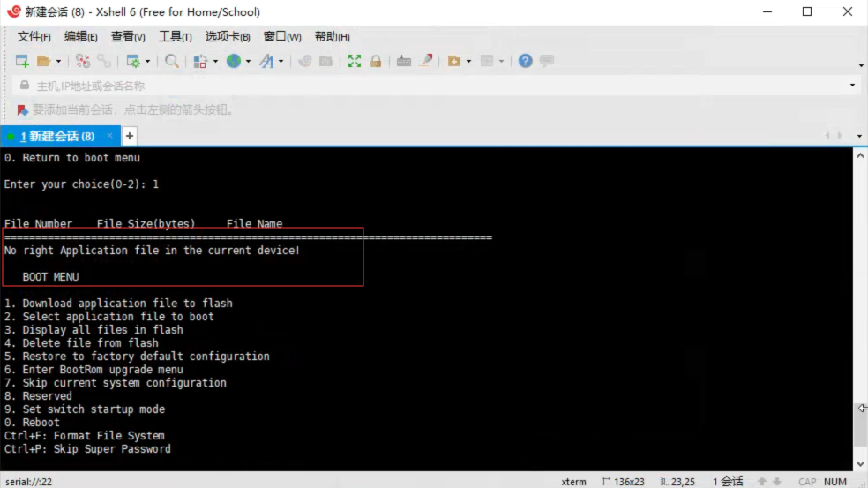
Task: Click the 23,25 cursor position indicator
Action: pos(677,482)
